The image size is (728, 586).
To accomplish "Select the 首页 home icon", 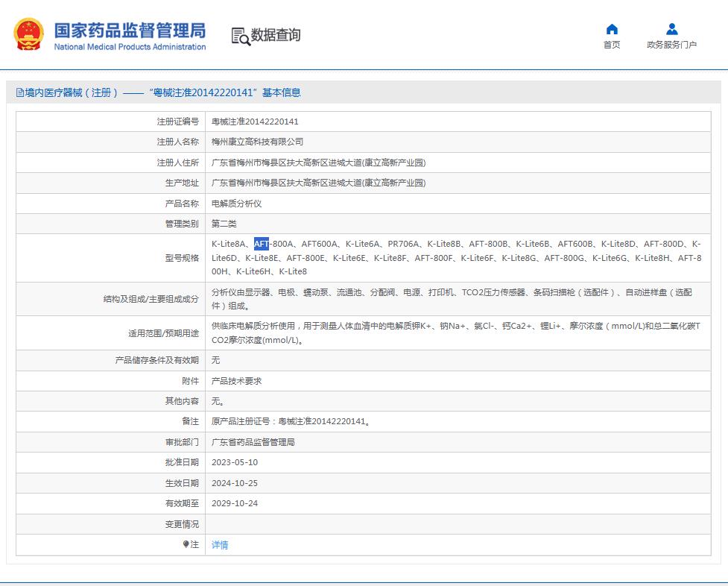I will [611, 28].
